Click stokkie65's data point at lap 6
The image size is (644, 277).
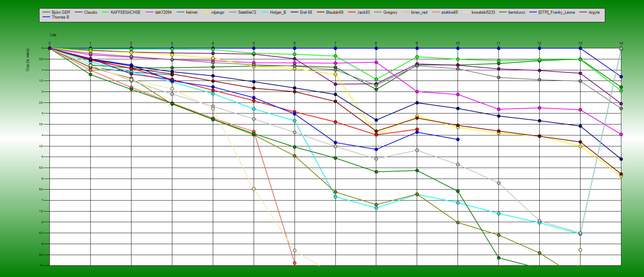(295, 263)
